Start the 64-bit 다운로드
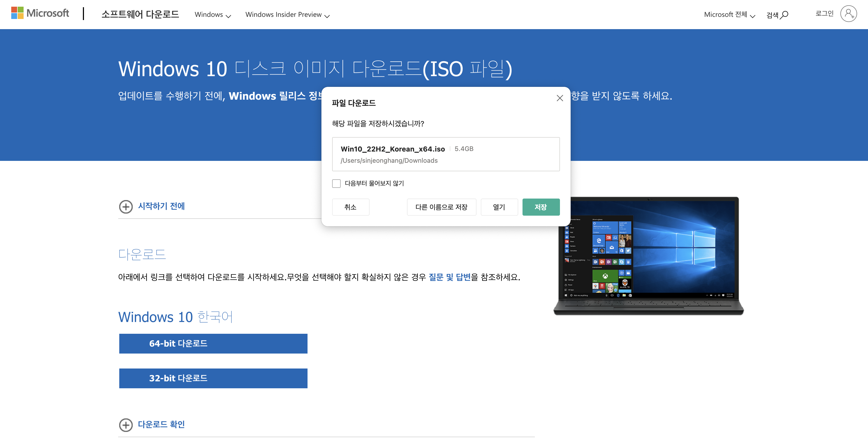This screenshot has width=868, height=446. pos(213,344)
